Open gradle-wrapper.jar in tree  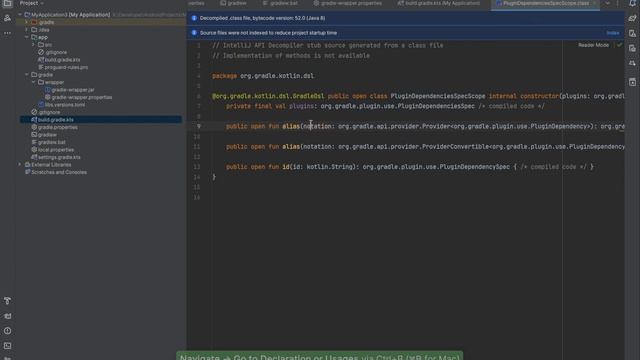click(69, 90)
